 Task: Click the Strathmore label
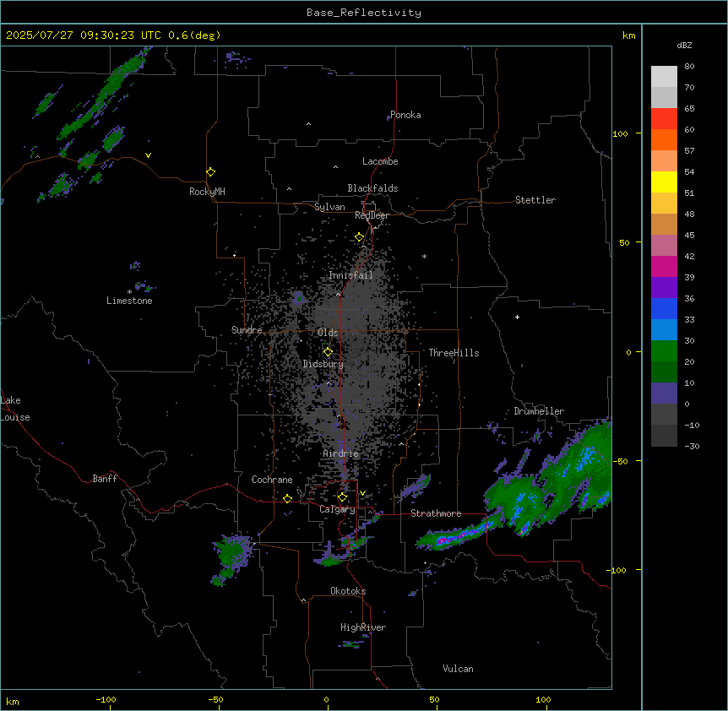436,513
